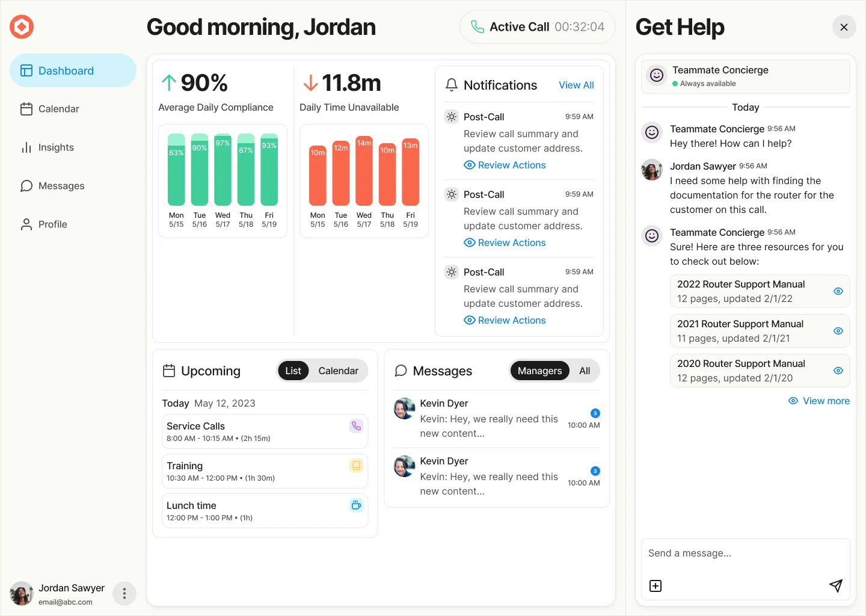The height and width of the screenshot is (616, 866).
Task: Click the send message paper plane icon
Action: point(835,586)
